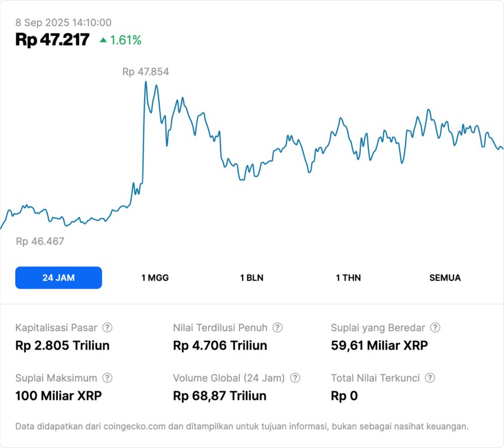The width and height of the screenshot is (504, 448).
Task: Click the Rp 2.805 Triliun market cap value
Action: click(62, 346)
